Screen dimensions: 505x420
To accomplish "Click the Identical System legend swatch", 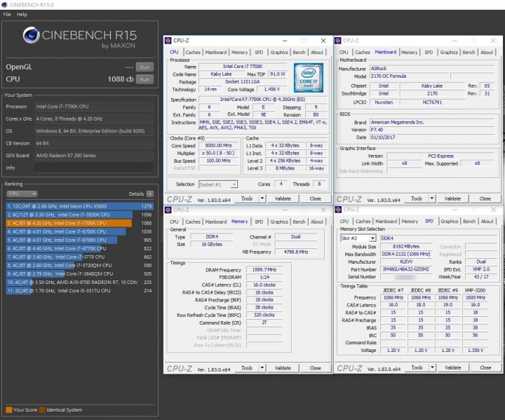I will pyautogui.click(x=42, y=409).
